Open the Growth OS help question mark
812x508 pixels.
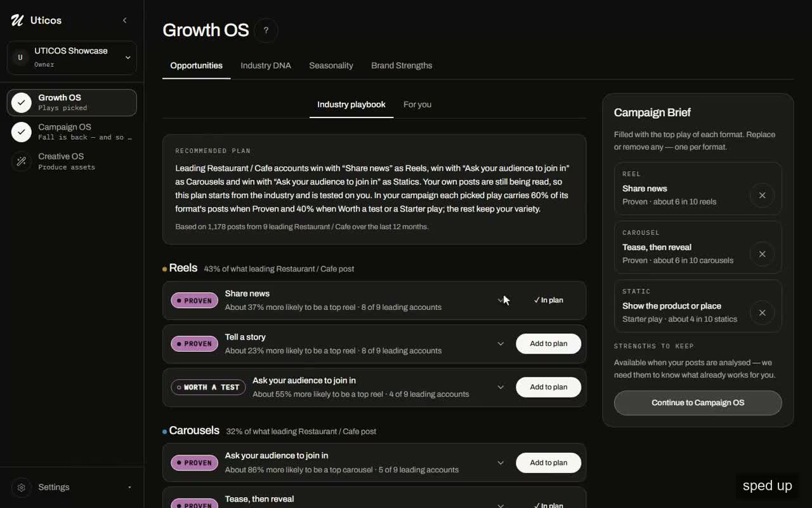coord(266,30)
